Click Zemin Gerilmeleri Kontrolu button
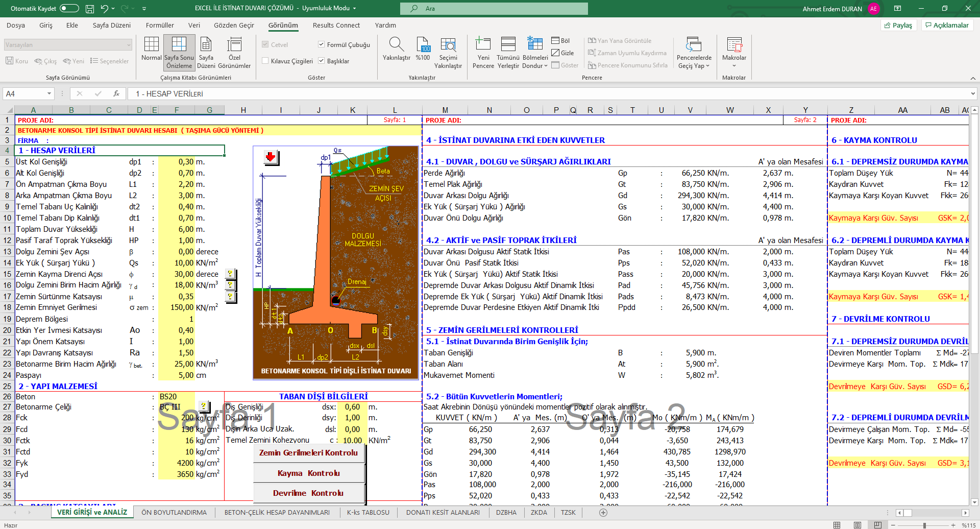 308,453
